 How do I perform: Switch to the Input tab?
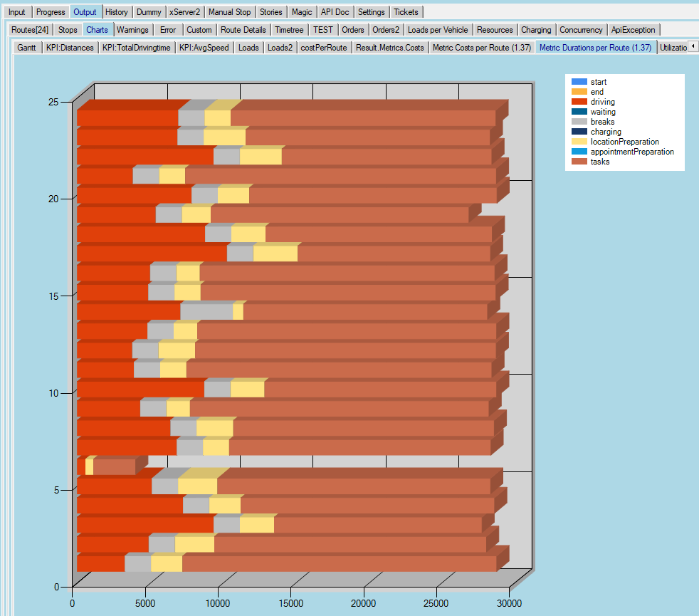(x=16, y=12)
